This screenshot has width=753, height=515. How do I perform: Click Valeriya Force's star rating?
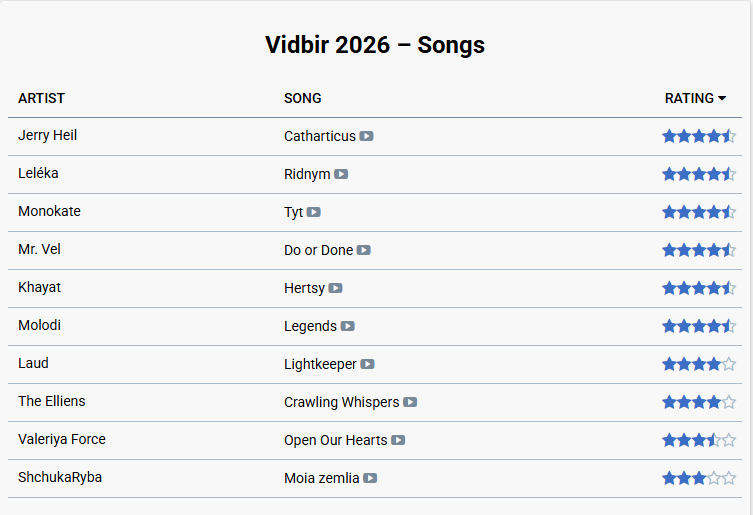point(698,440)
